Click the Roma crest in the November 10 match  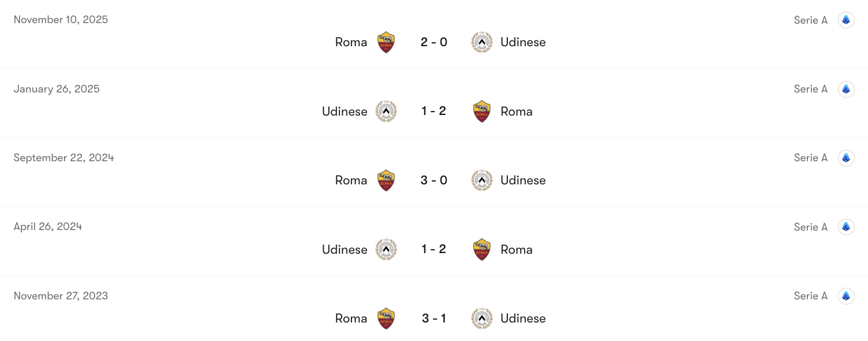click(x=386, y=42)
